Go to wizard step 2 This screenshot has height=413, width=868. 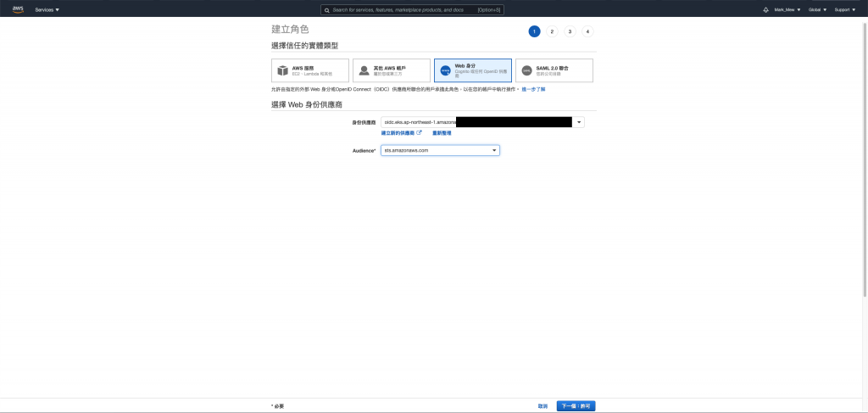pos(552,31)
